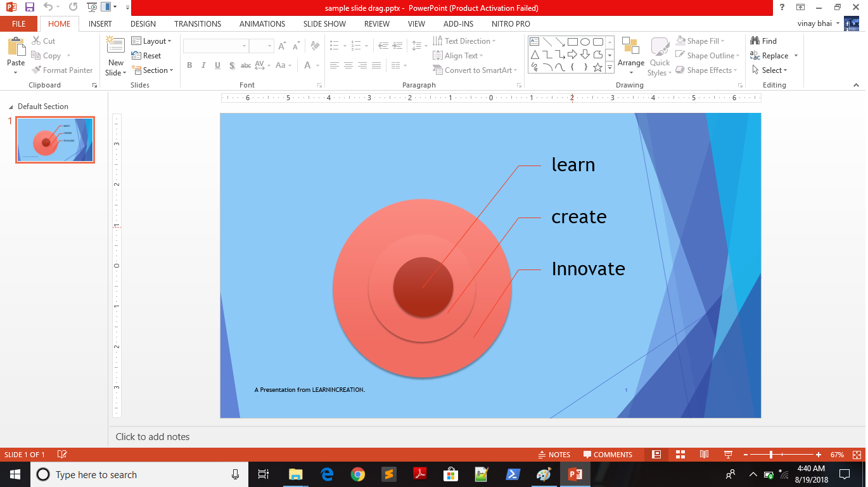
Task: Click the Find binoculars icon
Action: tap(755, 41)
